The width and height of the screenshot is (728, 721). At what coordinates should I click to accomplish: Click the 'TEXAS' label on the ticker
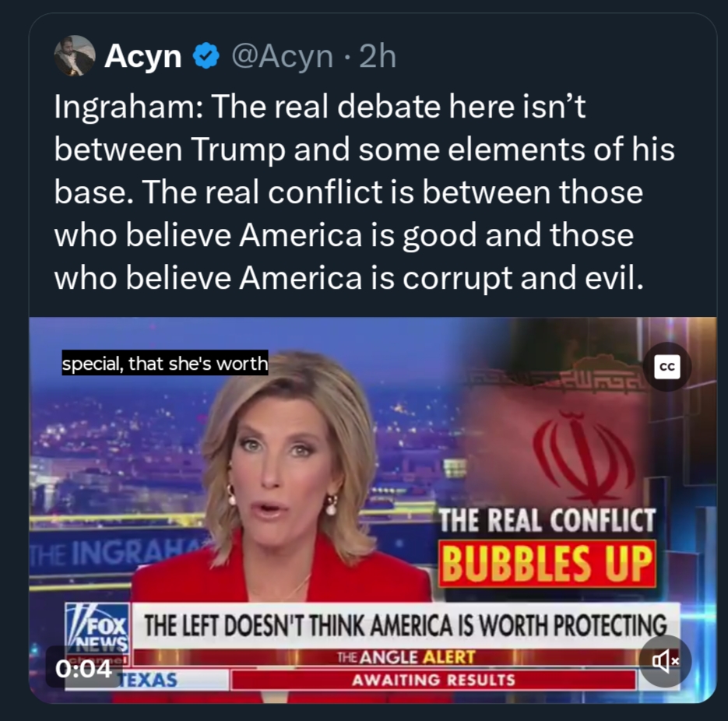pyautogui.click(x=149, y=681)
